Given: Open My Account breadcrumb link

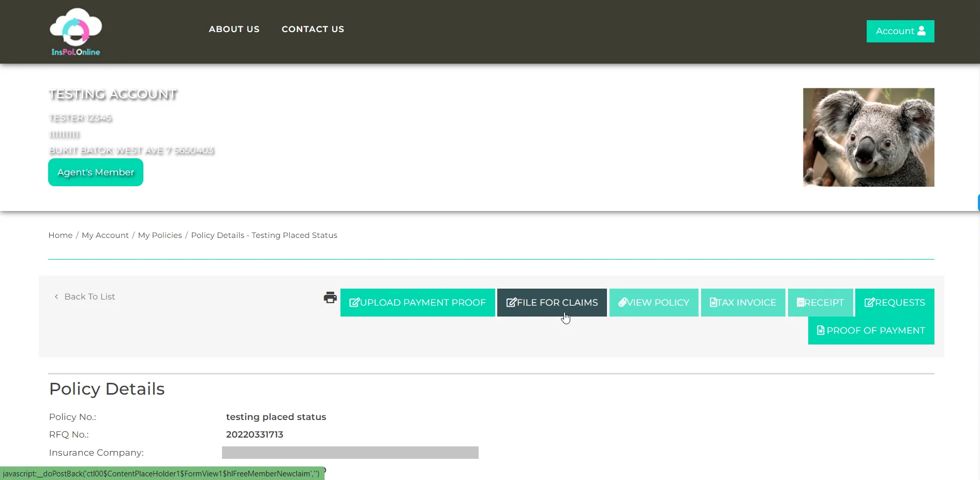Looking at the screenshot, I should click(105, 235).
